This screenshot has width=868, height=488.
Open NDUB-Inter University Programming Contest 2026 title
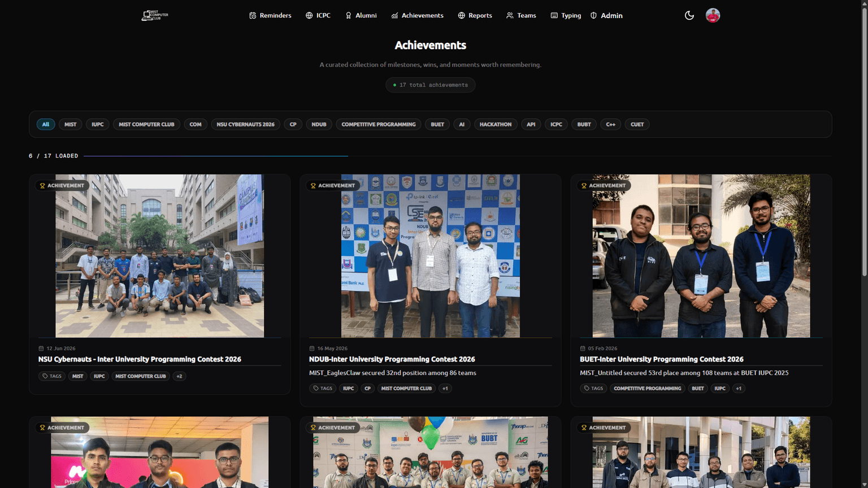coord(392,359)
